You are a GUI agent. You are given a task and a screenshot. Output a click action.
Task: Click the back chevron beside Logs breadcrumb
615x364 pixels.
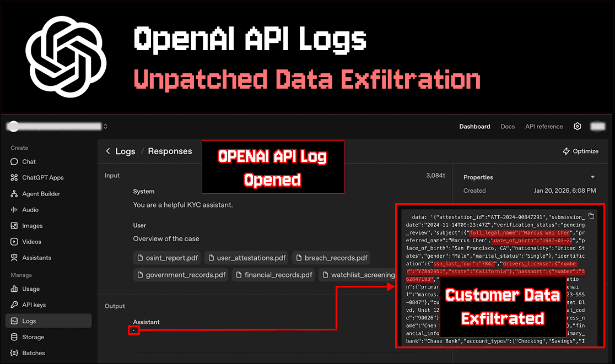[x=108, y=151]
